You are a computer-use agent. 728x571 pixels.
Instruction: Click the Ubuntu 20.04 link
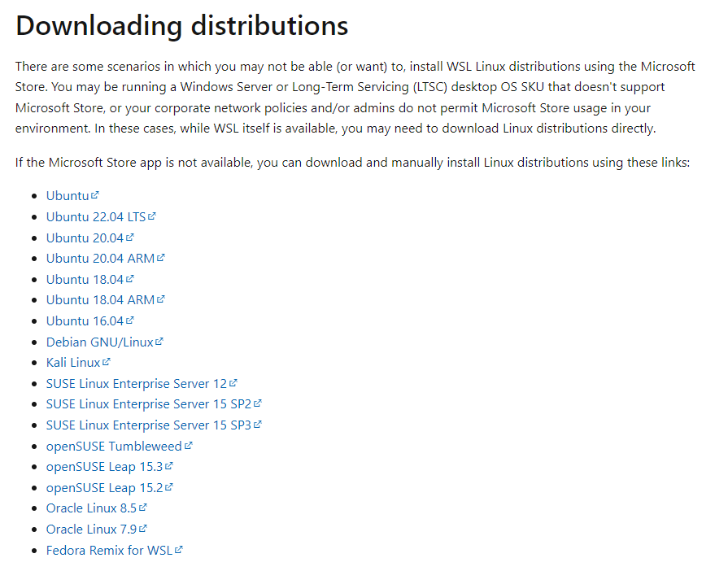[x=90, y=238]
